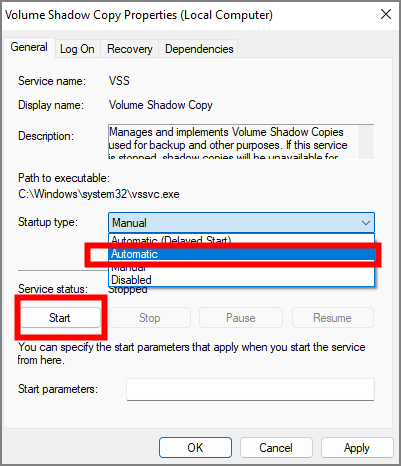The height and width of the screenshot is (466, 401).
Task: Click the greyed-out Pause button
Action: point(241,318)
